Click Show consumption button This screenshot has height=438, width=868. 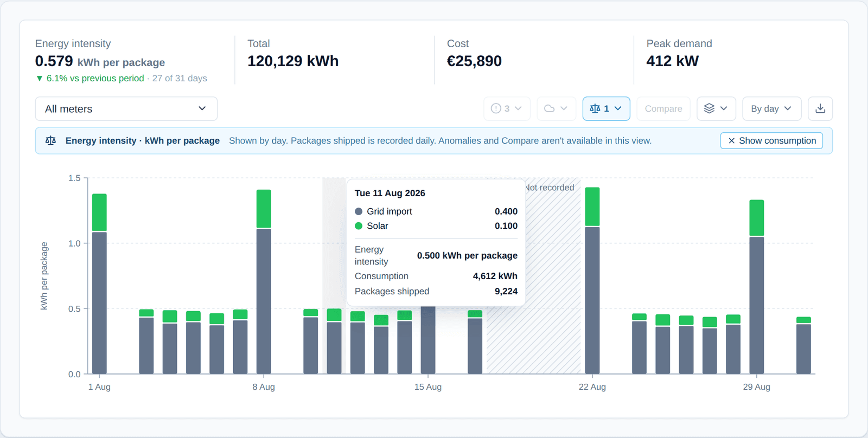click(x=771, y=140)
